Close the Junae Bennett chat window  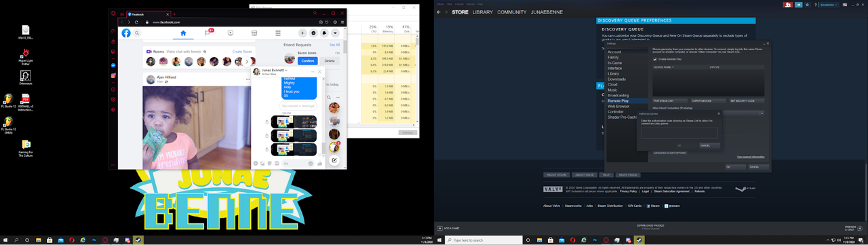pos(320,71)
